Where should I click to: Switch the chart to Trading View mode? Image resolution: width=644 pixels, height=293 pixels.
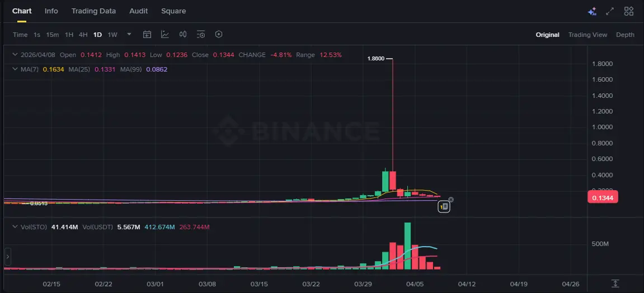587,35
